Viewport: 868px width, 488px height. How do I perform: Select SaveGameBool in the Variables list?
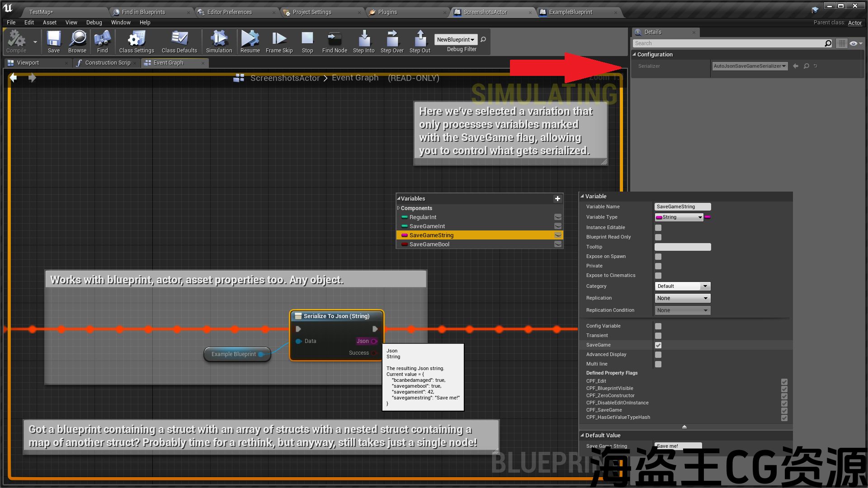pyautogui.click(x=429, y=244)
